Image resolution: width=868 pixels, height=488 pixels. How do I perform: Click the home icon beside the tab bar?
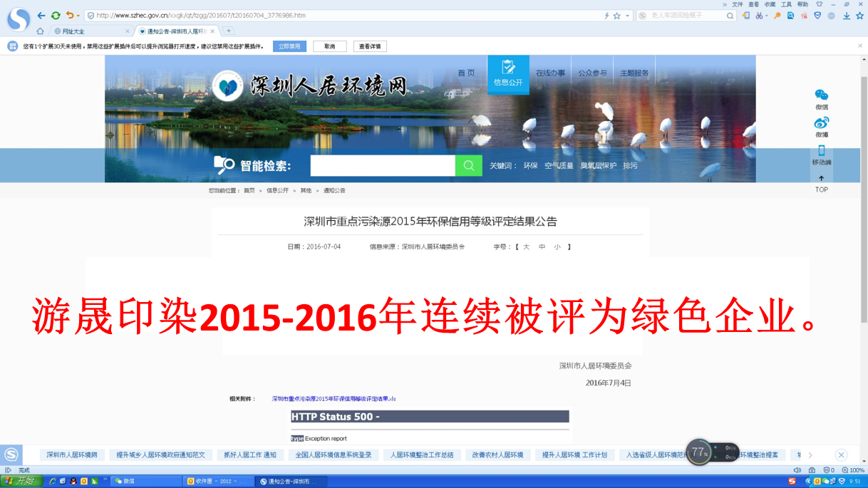click(x=40, y=31)
